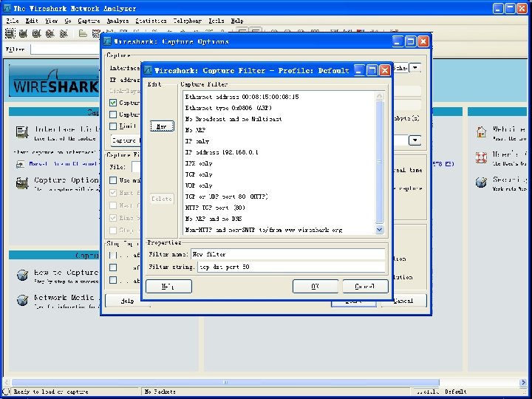Toggle the second Capture packets checkbox
This screenshot has height=399, width=532.
(x=113, y=115)
